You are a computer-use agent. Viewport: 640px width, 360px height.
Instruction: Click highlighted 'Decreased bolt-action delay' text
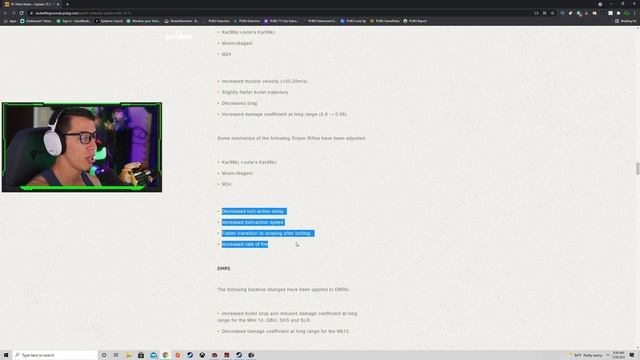click(253, 211)
